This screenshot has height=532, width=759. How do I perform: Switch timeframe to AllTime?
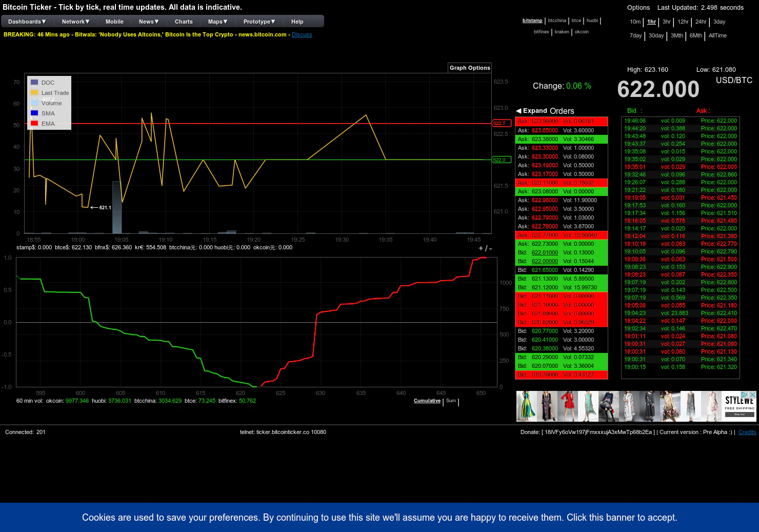[717, 36]
